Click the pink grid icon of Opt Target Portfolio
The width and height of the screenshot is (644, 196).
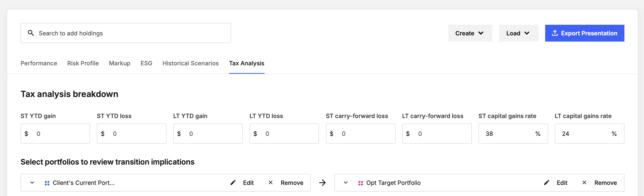point(360,183)
